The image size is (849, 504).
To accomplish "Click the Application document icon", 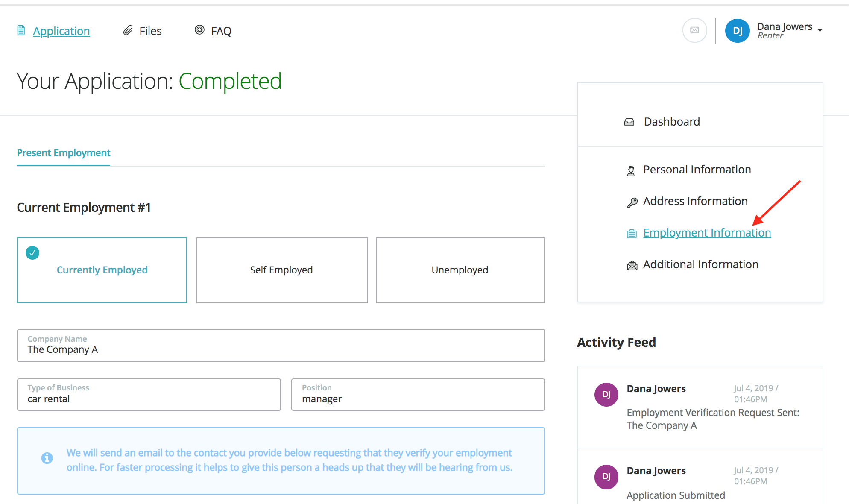I will pos(21,30).
